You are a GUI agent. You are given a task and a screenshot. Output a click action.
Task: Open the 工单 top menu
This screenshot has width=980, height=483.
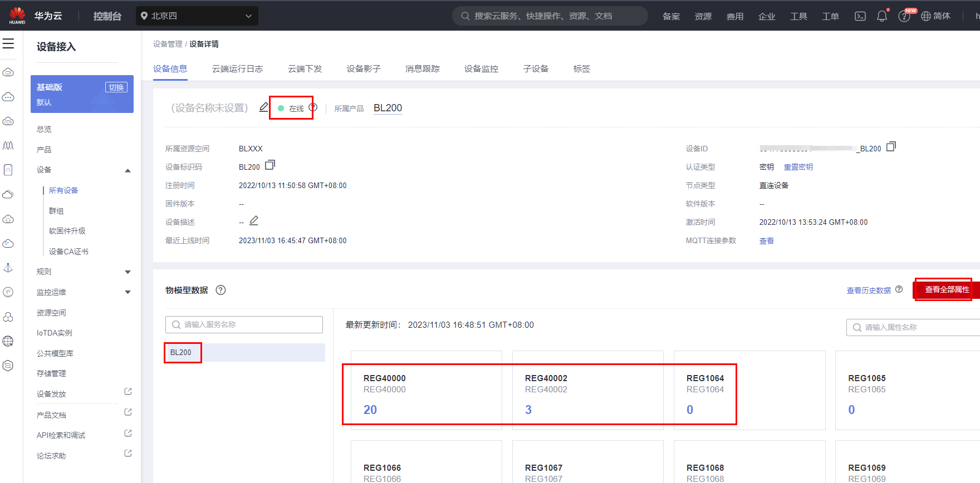(x=830, y=16)
